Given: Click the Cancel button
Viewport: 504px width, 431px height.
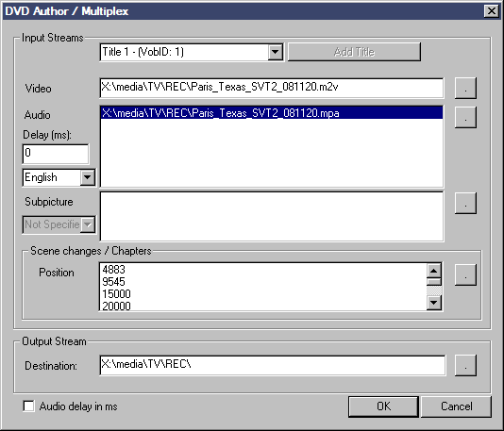Looking at the screenshot, I should [457, 406].
